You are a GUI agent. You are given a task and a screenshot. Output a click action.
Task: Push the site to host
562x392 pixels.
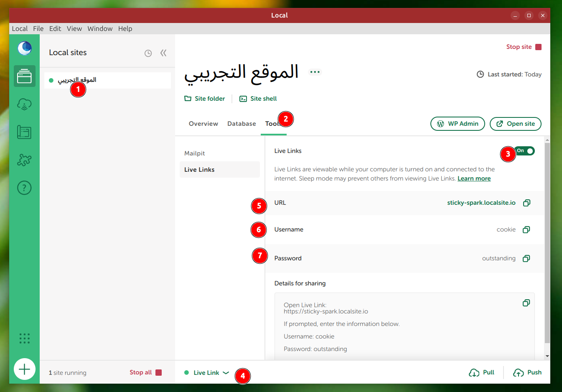coord(527,372)
